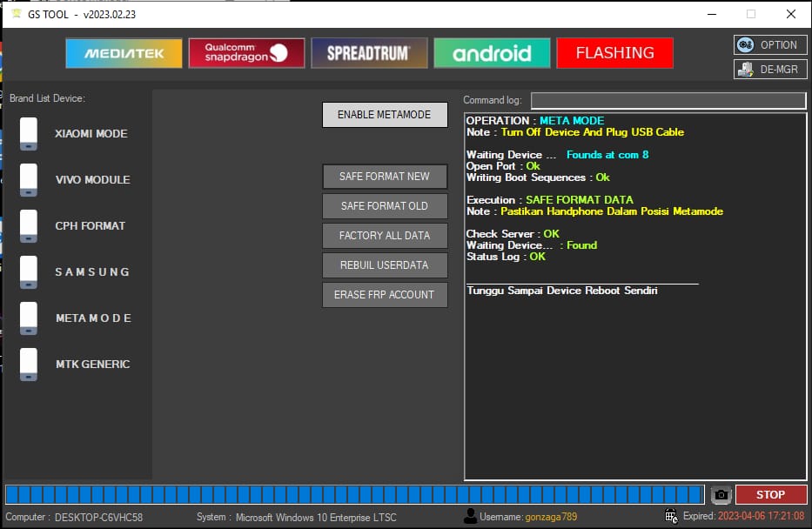Click the camera screenshot icon
Screen dimensions: 812x529
pyautogui.click(x=721, y=495)
